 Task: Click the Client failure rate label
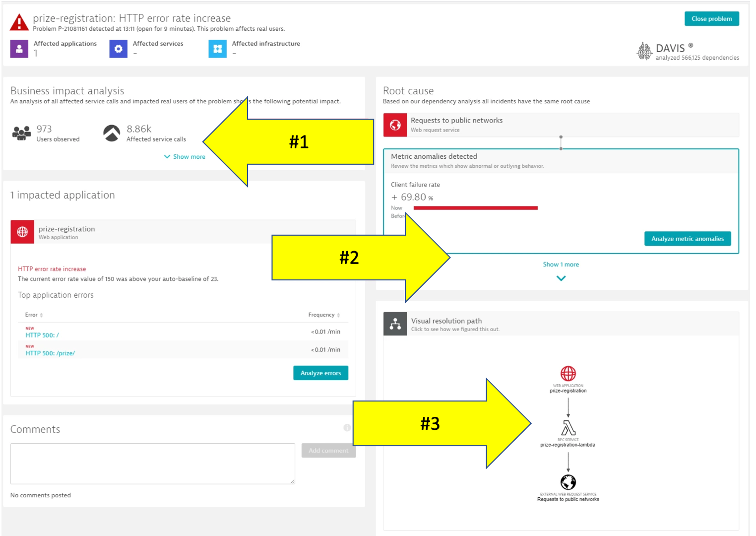pyautogui.click(x=415, y=185)
